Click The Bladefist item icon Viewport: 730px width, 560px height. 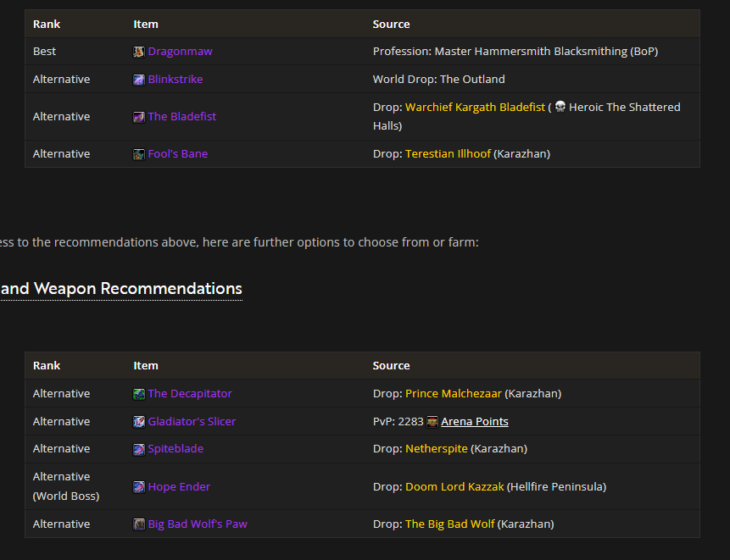(139, 117)
